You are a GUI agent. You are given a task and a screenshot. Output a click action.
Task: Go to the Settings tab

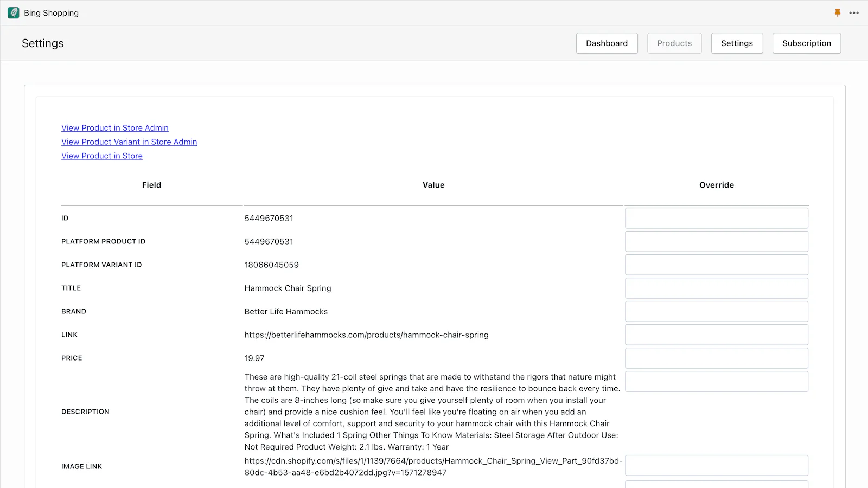click(737, 43)
